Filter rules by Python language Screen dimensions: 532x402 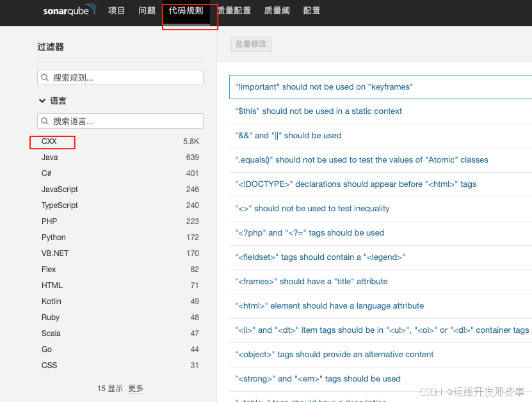(x=54, y=237)
